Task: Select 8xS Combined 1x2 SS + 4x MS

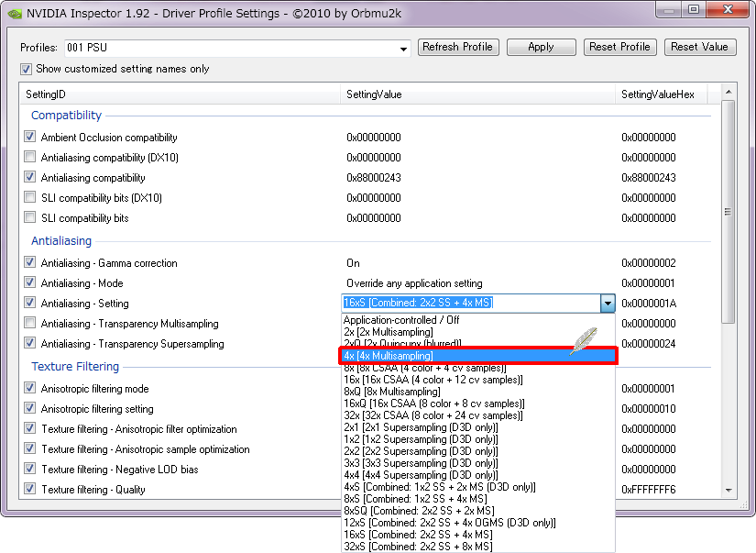Action: coord(477,499)
